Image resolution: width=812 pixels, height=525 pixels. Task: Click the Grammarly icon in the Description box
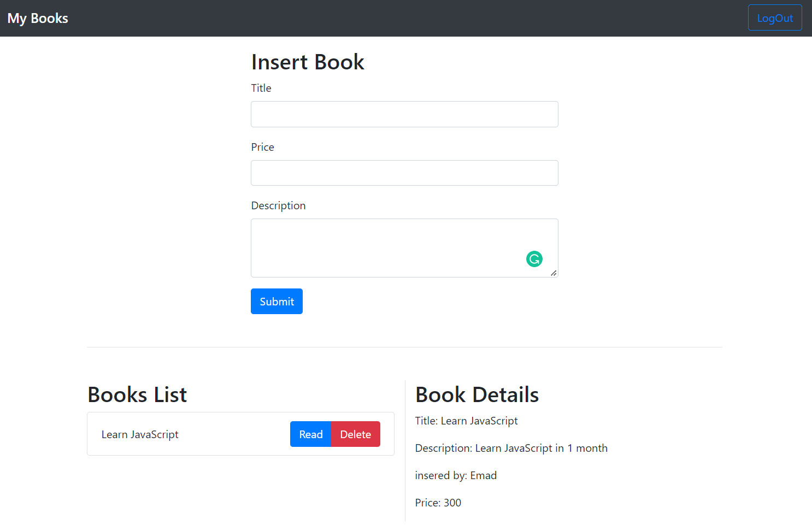(534, 258)
